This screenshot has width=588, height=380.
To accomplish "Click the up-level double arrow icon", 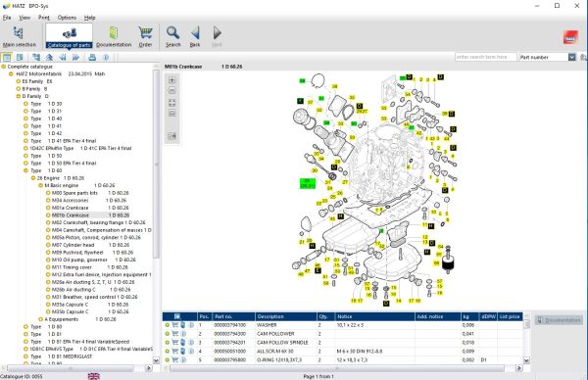I will [49, 58].
